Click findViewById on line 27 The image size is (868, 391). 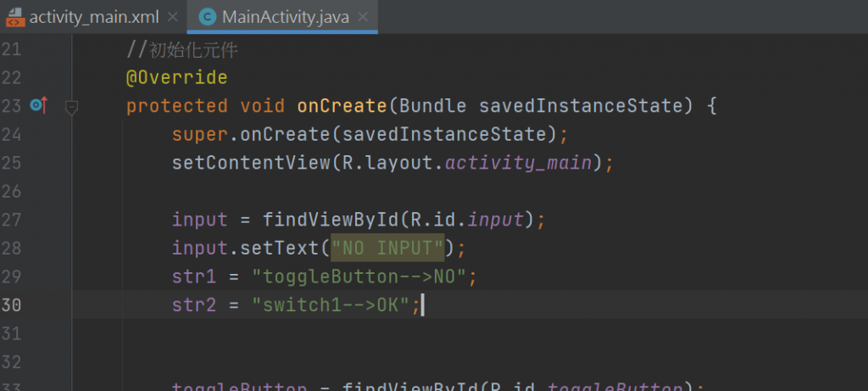tap(330, 220)
